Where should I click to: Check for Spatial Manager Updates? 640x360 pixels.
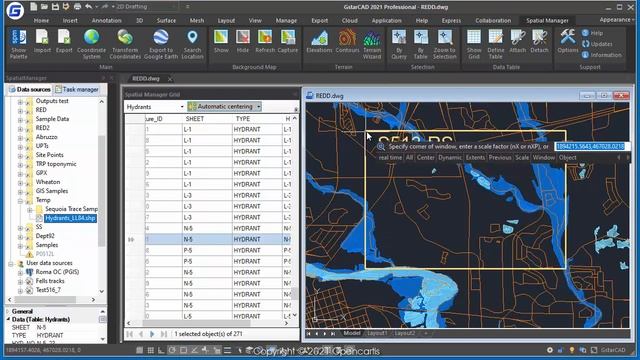[x=597, y=44]
